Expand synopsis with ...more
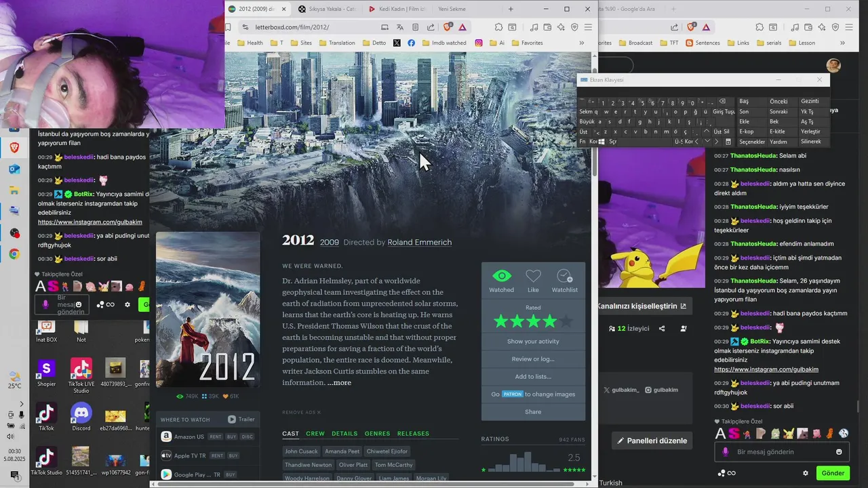Screen dimensions: 868x488 point(339,383)
